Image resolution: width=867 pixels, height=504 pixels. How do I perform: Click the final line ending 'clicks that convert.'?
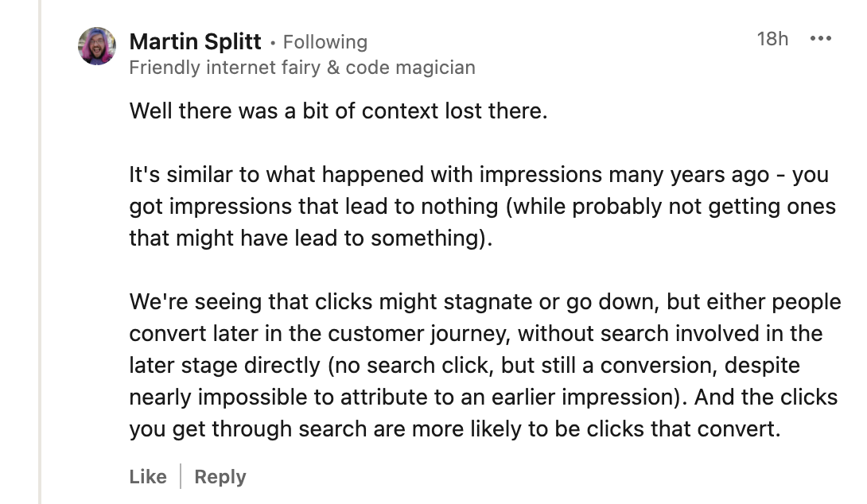[x=454, y=429]
